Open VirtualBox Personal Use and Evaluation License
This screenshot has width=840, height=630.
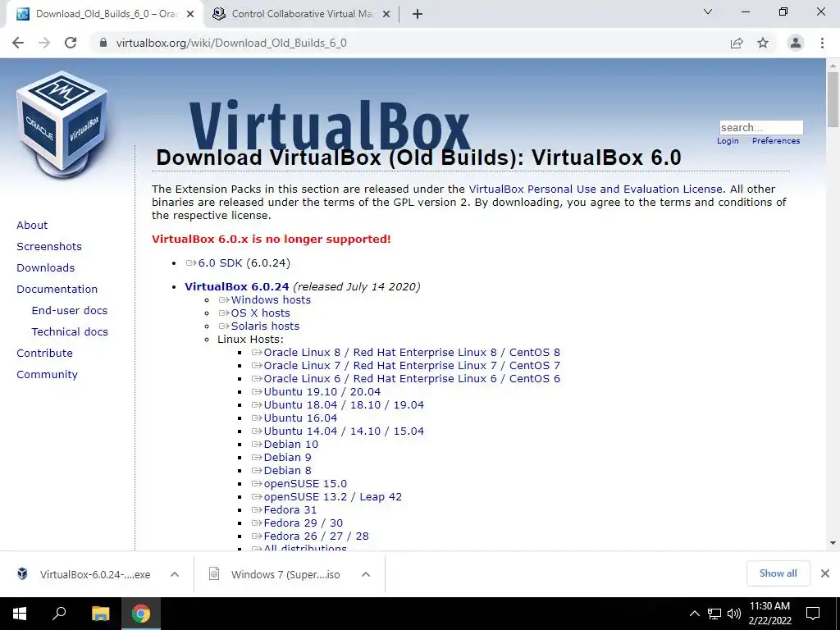pyautogui.click(x=596, y=189)
